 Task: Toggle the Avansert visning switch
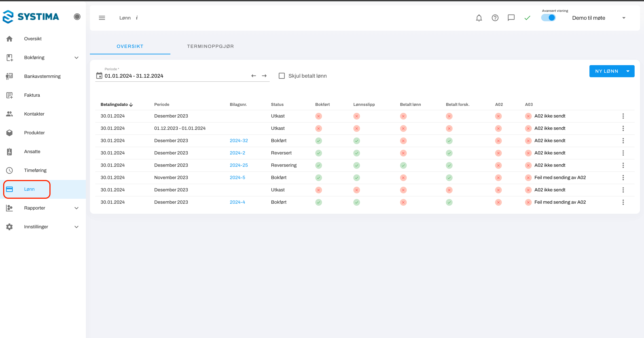[548, 18]
